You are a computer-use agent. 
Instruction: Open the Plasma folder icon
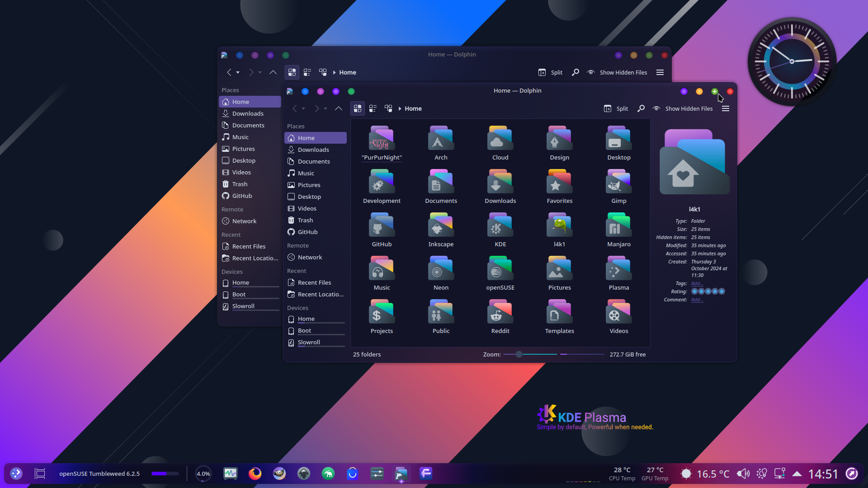(x=618, y=269)
